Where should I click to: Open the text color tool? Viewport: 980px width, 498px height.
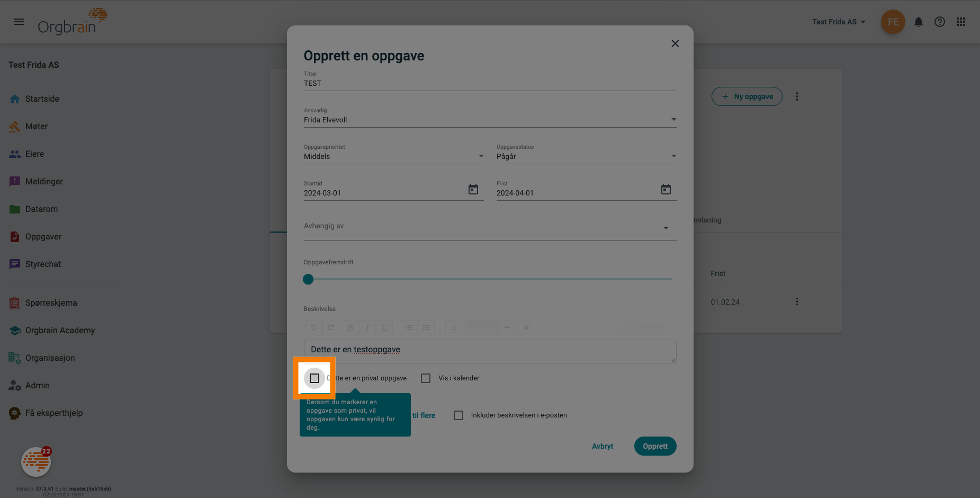[453, 327]
